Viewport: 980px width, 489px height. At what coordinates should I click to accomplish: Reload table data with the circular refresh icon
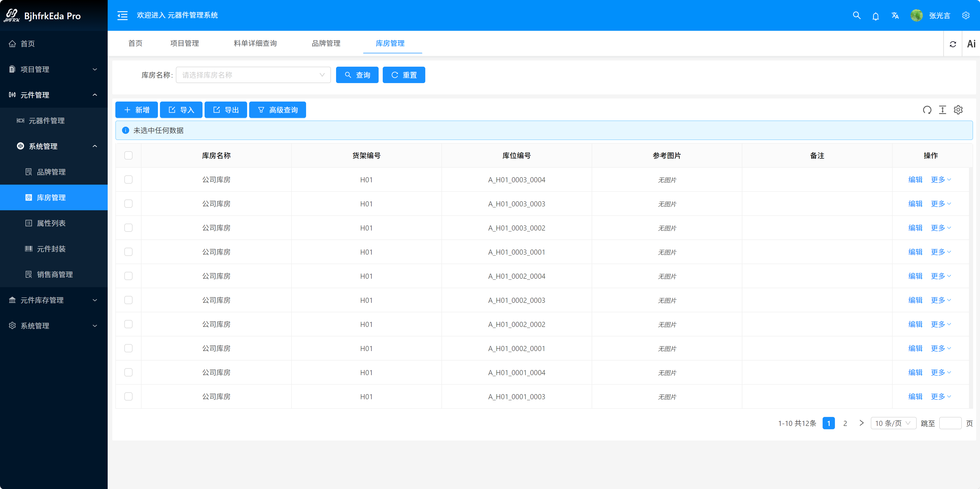pyautogui.click(x=927, y=110)
